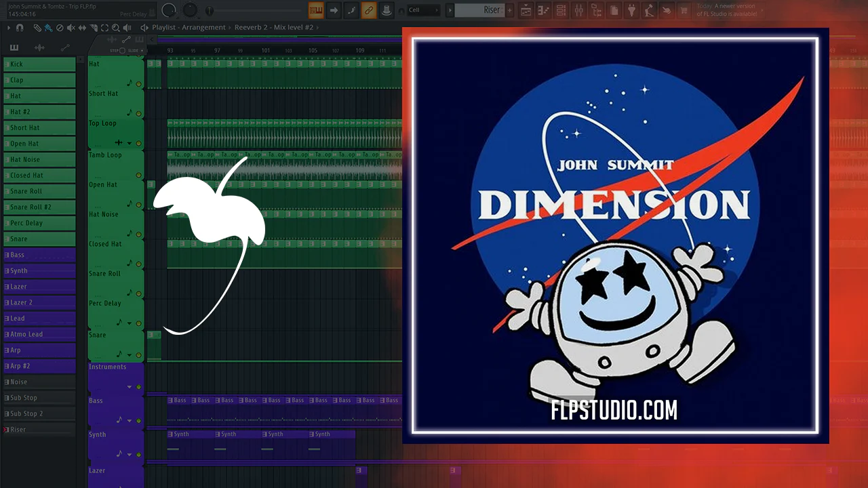This screenshot has width=868, height=488.
Task: Add new pattern with plus button
Action: pos(509,10)
